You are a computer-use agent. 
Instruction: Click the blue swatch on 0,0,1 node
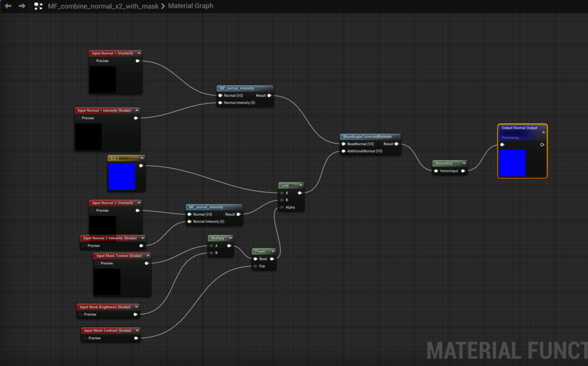(122, 177)
